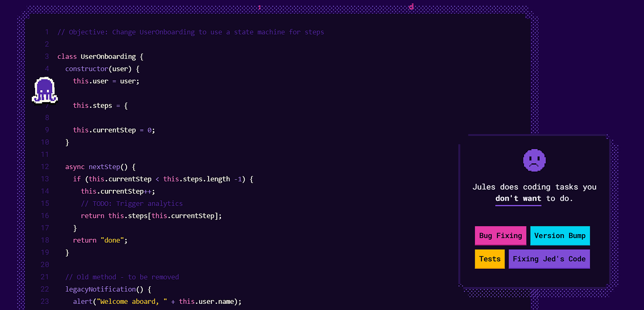Click the purple octopus mascot icon
644x310 pixels.
[x=45, y=90]
